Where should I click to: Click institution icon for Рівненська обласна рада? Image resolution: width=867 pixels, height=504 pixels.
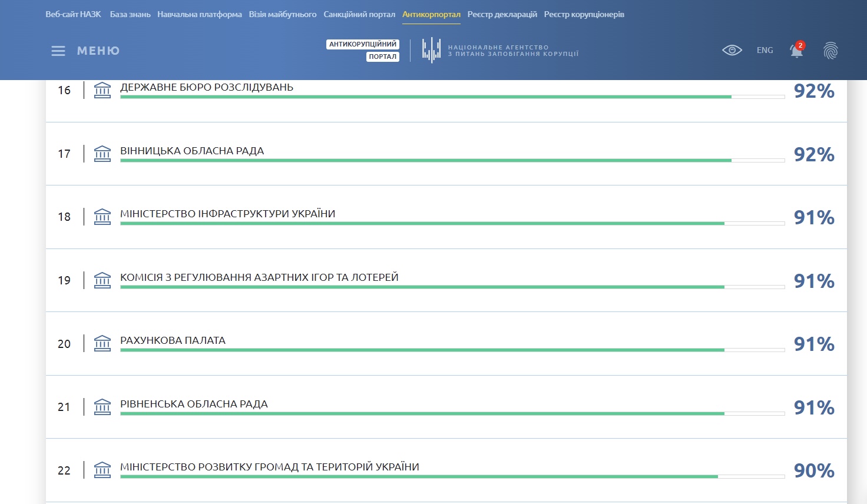pyautogui.click(x=102, y=407)
